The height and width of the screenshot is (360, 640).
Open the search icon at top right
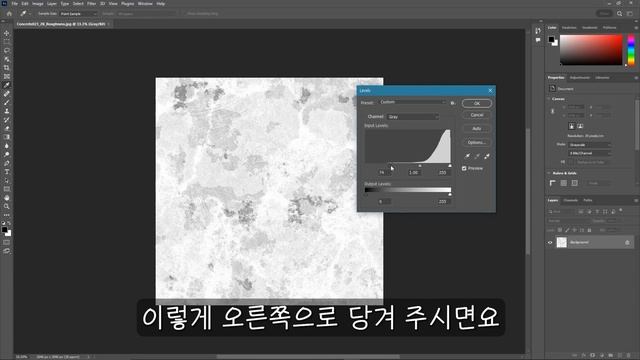pyautogui.click(x=620, y=13)
